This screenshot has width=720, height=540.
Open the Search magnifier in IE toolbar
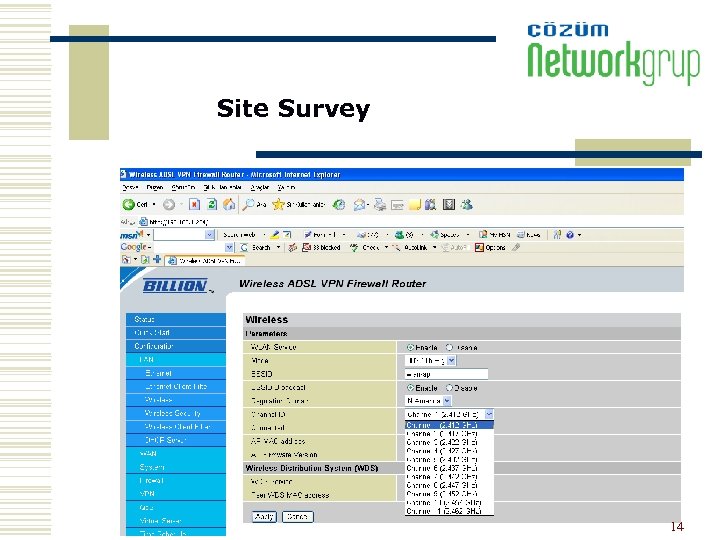pyautogui.click(x=248, y=204)
